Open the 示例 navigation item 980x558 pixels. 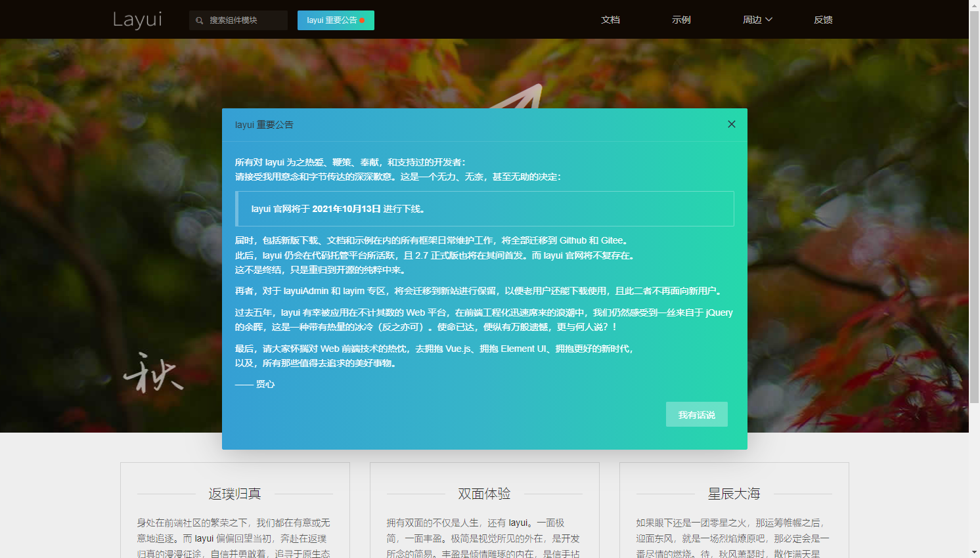pyautogui.click(x=681, y=20)
